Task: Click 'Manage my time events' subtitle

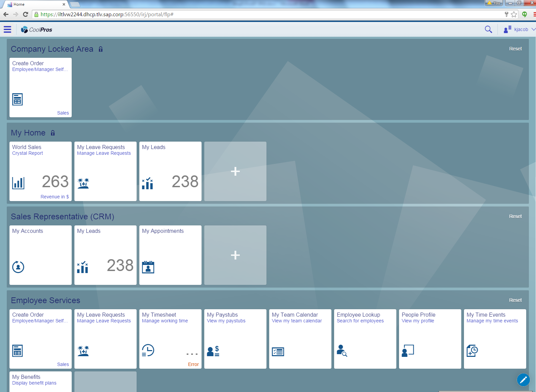Action: point(492,321)
